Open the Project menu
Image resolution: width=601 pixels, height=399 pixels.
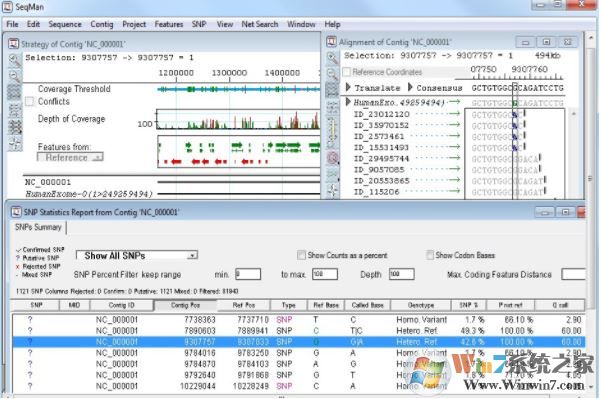[x=134, y=24]
